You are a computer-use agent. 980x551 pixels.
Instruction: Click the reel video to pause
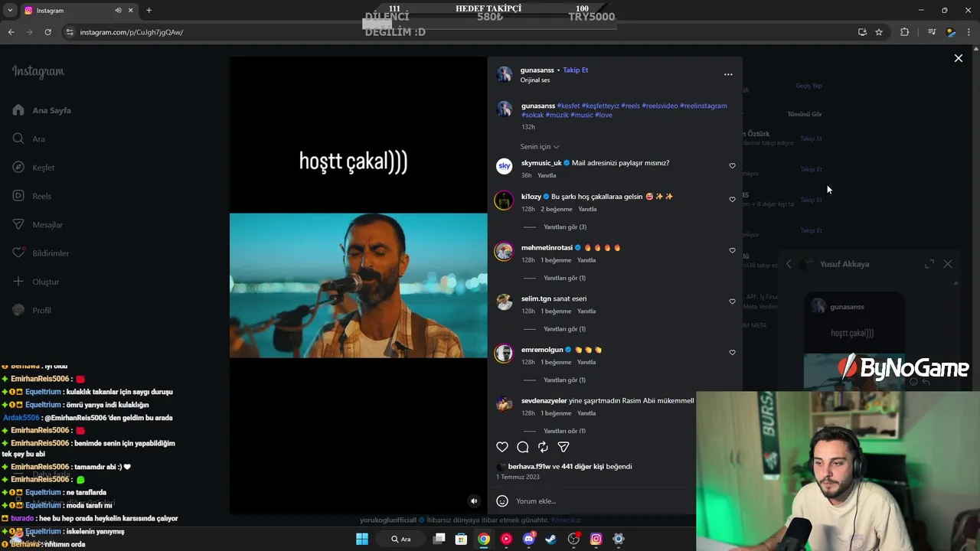pos(358,285)
